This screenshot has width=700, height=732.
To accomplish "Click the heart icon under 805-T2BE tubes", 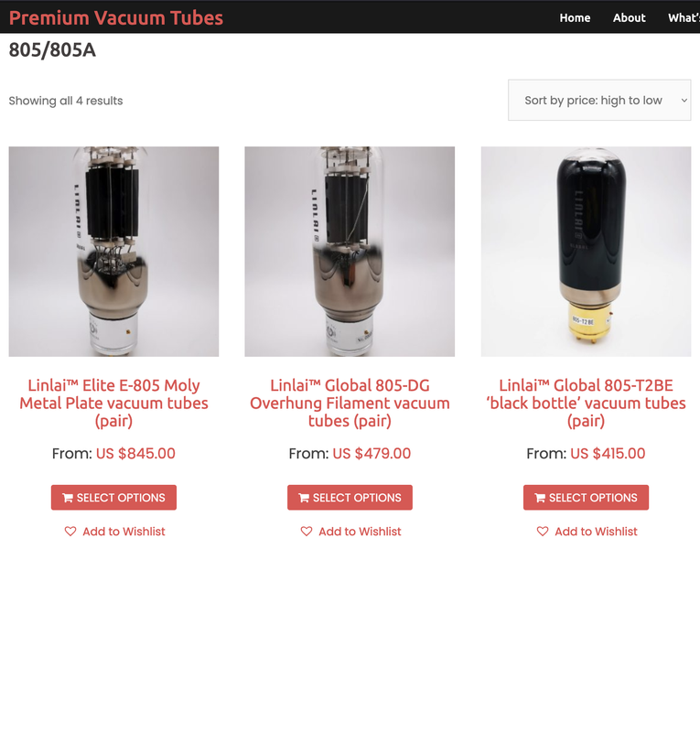I will pos(543,532).
